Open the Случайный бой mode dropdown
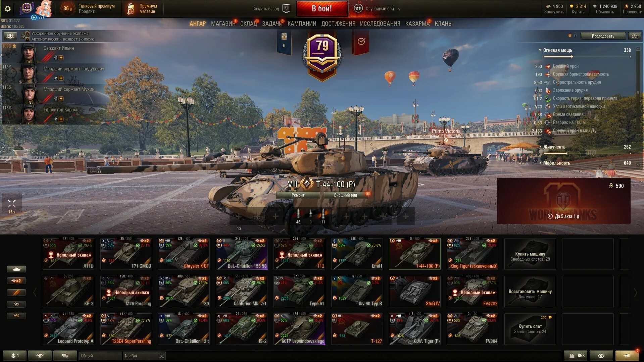This screenshot has height=362, width=644. [378, 9]
